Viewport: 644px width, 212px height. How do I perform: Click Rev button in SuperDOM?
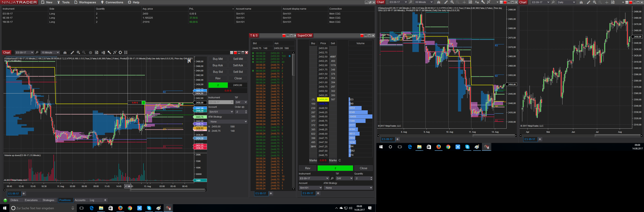coord(307,168)
